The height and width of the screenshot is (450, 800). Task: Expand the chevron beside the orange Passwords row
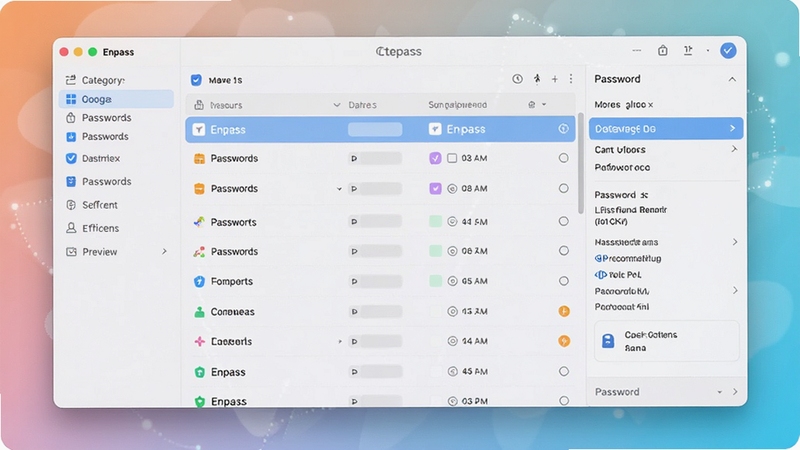[339, 189]
